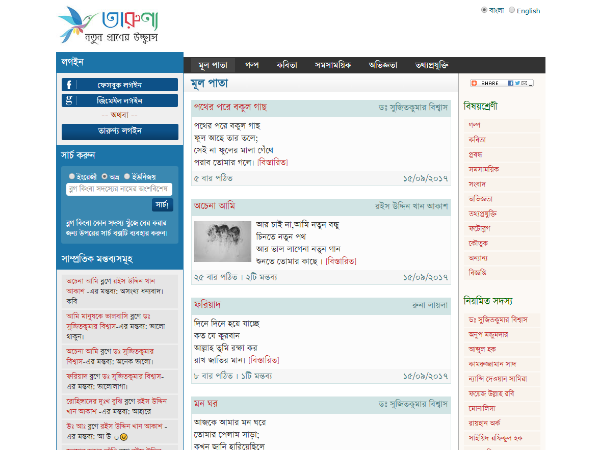
Task: Choose the ইউনিজয় search mode radio
Action: pyautogui.click(x=127, y=176)
